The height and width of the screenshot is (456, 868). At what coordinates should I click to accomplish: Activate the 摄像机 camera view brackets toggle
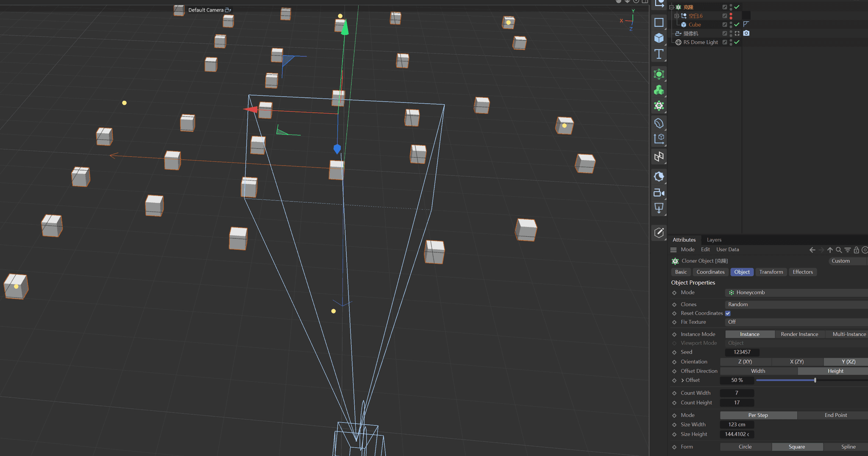tap(737, 33)
